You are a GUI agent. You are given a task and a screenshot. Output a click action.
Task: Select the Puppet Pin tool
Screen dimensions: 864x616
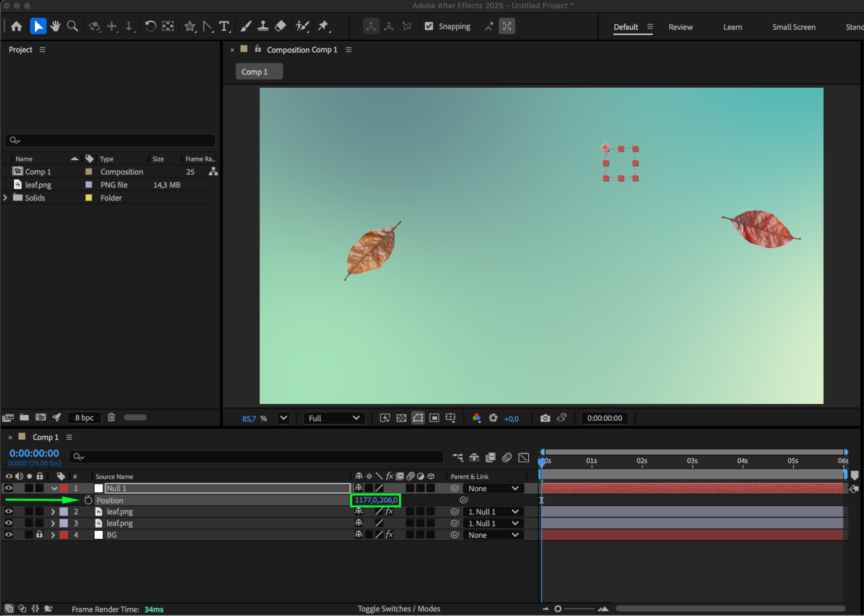(323, 26)
